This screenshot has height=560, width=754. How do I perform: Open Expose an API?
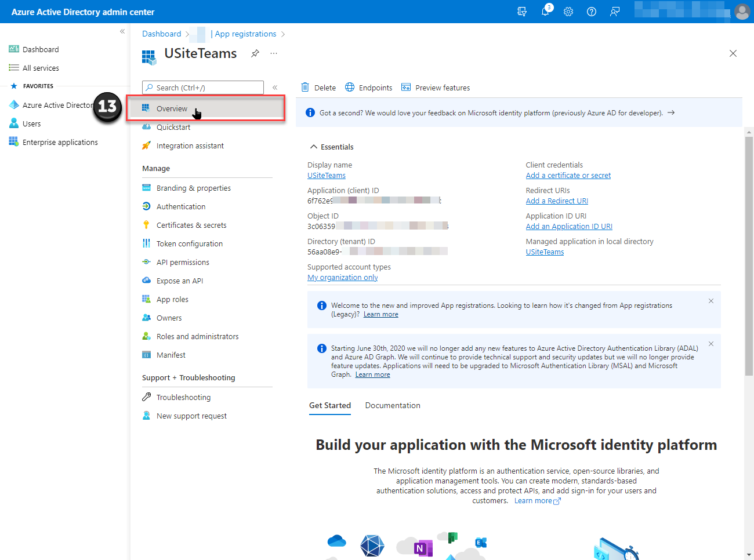(172, 281)
